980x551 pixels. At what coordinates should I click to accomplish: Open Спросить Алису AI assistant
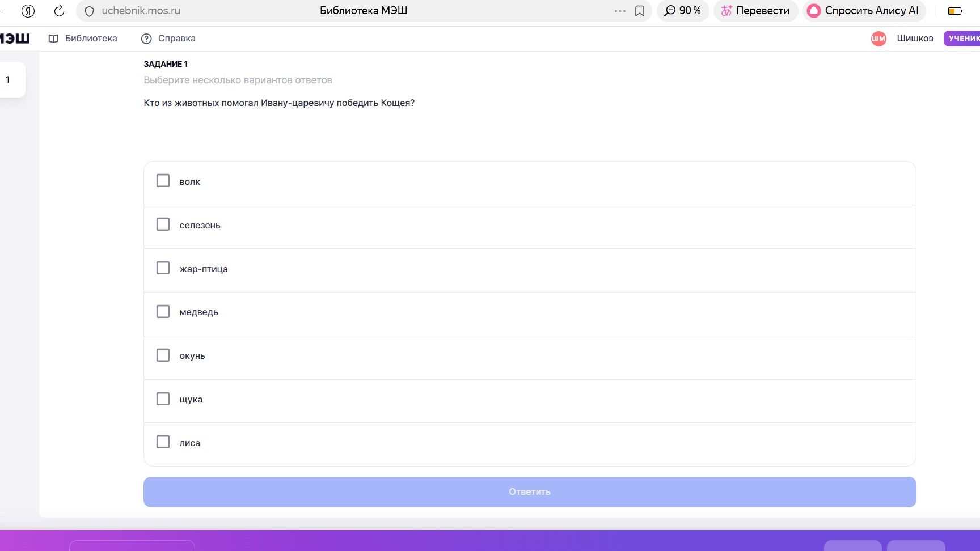(x=864, y=11)
